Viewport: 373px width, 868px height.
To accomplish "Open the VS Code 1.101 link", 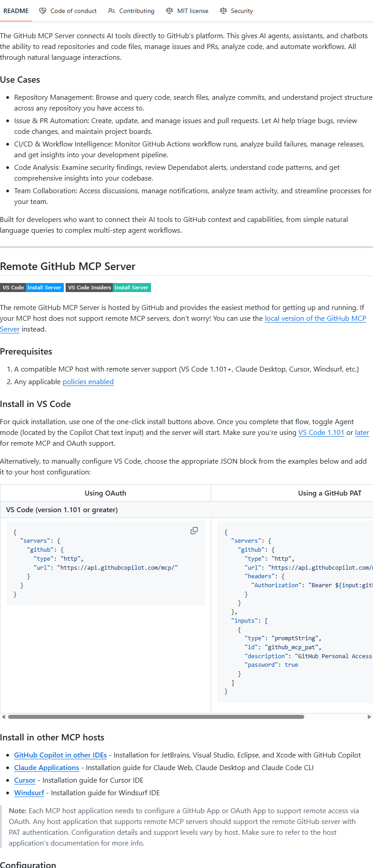I will coord(321,432).
